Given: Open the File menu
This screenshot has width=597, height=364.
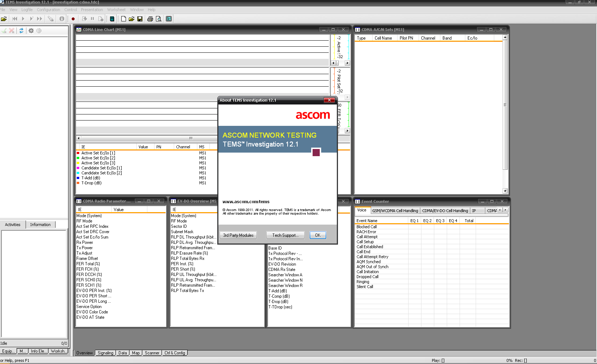Looking at the screenshot, I should (2, 10).
